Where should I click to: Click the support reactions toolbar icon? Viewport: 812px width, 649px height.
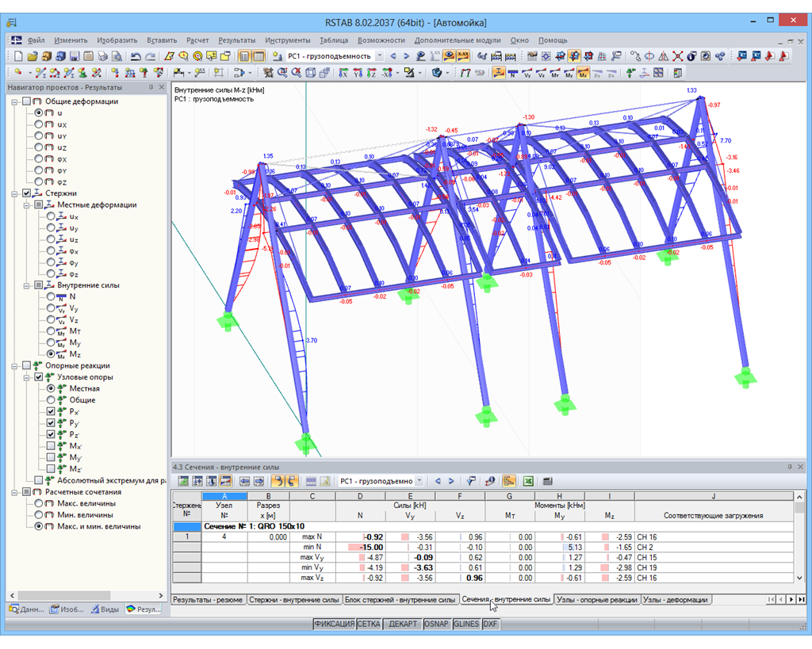click(630, 73)
